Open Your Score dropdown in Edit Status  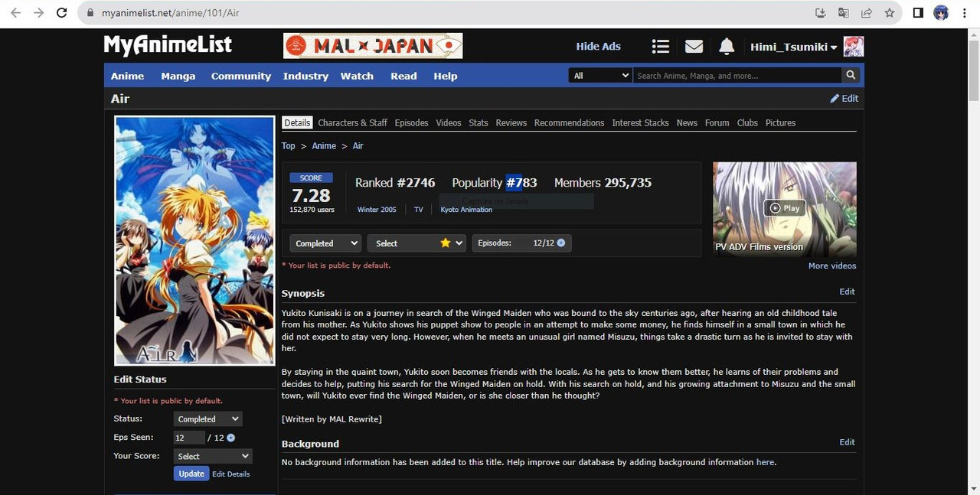pyautogui.click(x=212, y=456)
